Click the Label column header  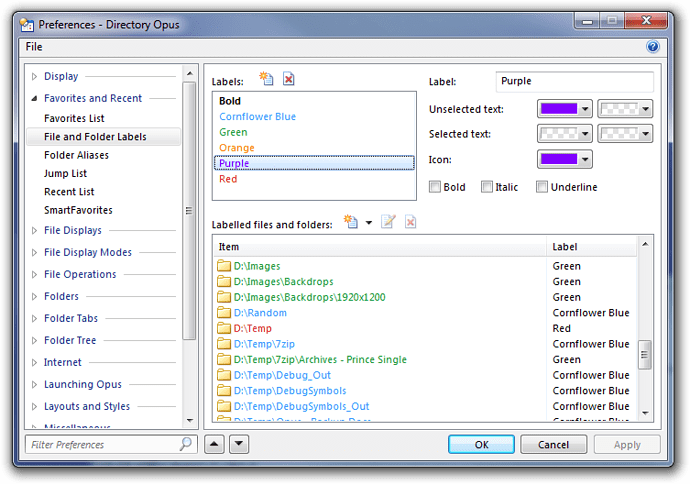tap(592, 247)
